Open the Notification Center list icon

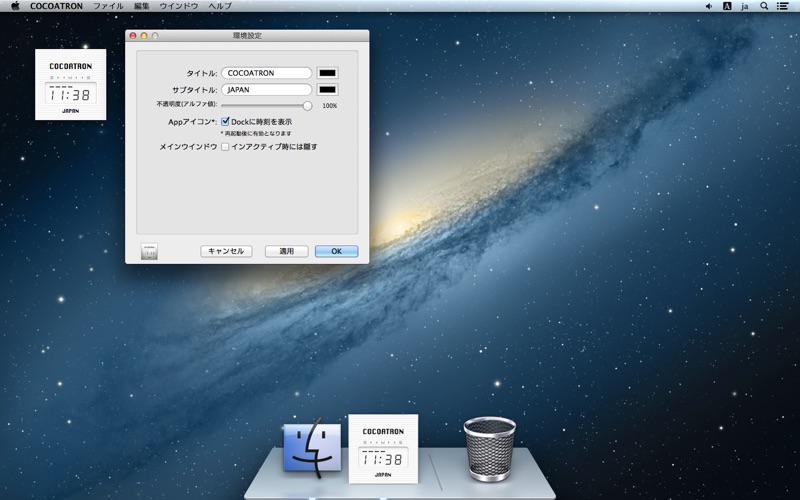point(782,6)
